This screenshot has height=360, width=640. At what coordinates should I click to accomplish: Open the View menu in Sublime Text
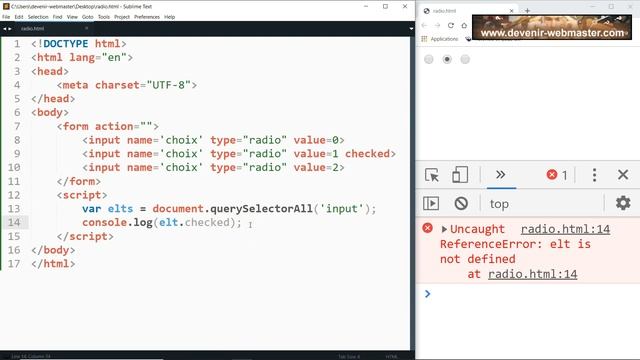point(72,17)
